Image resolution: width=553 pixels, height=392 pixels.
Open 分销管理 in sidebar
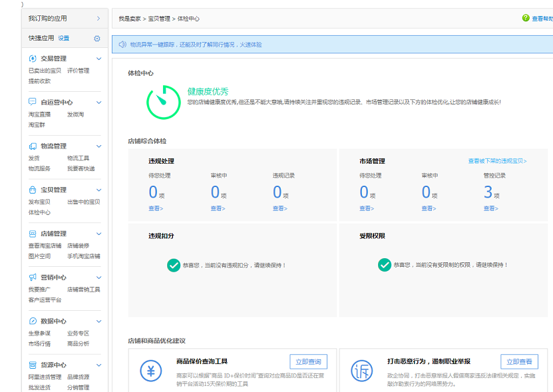click(x=79, y=387)
